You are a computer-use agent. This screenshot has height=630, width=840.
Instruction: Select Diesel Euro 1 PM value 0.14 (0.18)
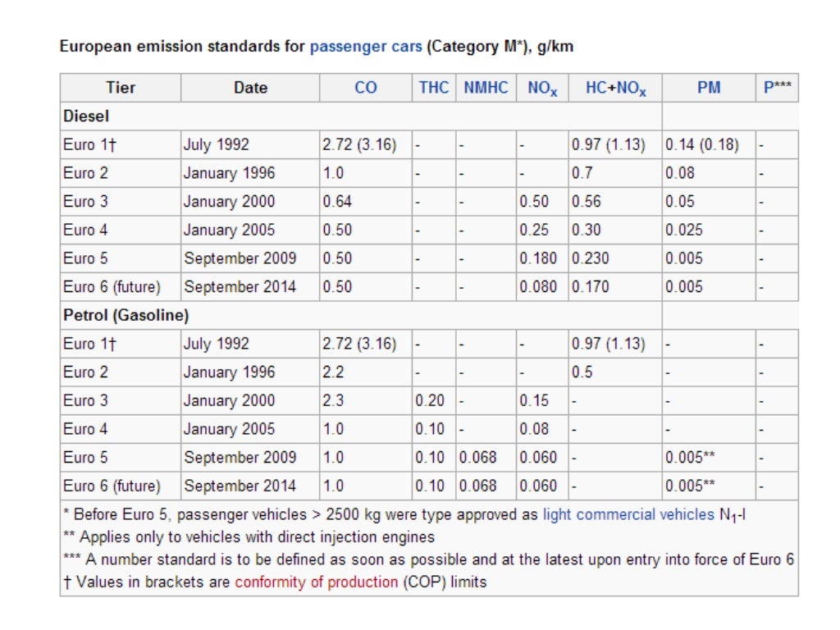tap(702, 144)
